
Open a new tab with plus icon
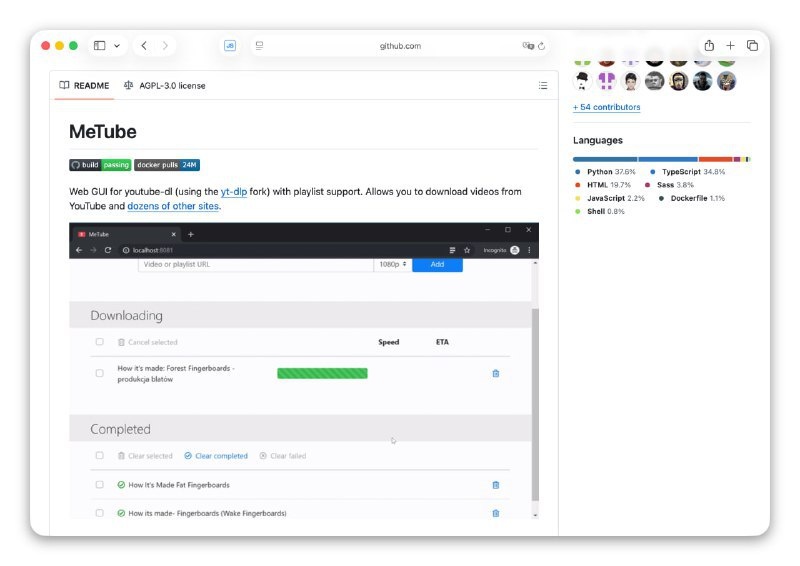click(730, 46)
